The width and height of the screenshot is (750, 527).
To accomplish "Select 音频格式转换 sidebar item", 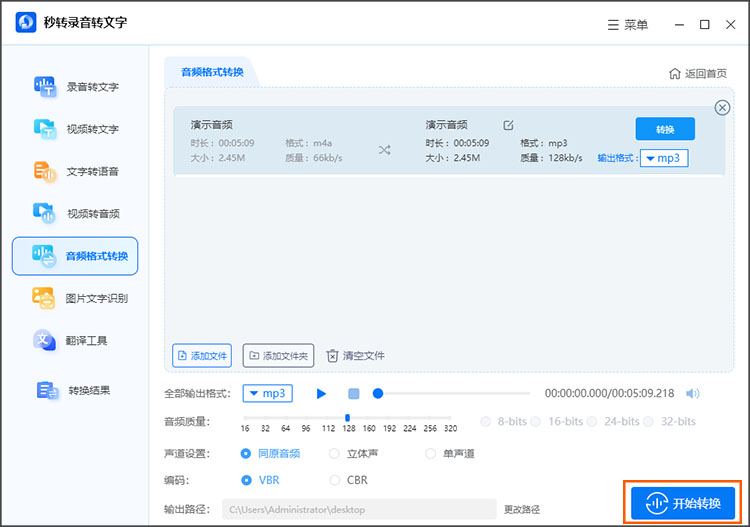I will 75,256.
